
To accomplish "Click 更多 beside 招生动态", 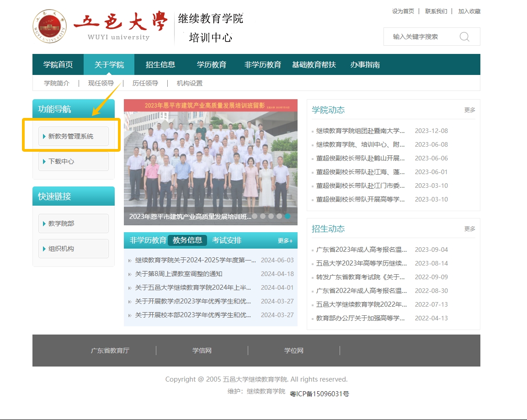I will [x=469, y=229].
